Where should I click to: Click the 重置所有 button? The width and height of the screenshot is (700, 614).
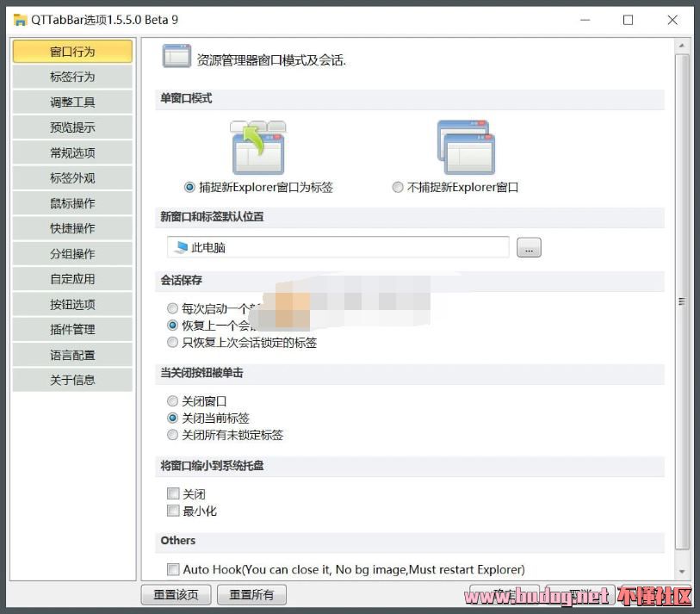(x=251, y=595)
